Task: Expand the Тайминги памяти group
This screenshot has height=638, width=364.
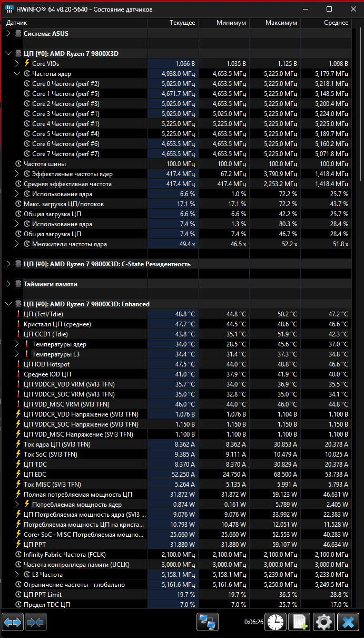Action: [x=8, y=284]
